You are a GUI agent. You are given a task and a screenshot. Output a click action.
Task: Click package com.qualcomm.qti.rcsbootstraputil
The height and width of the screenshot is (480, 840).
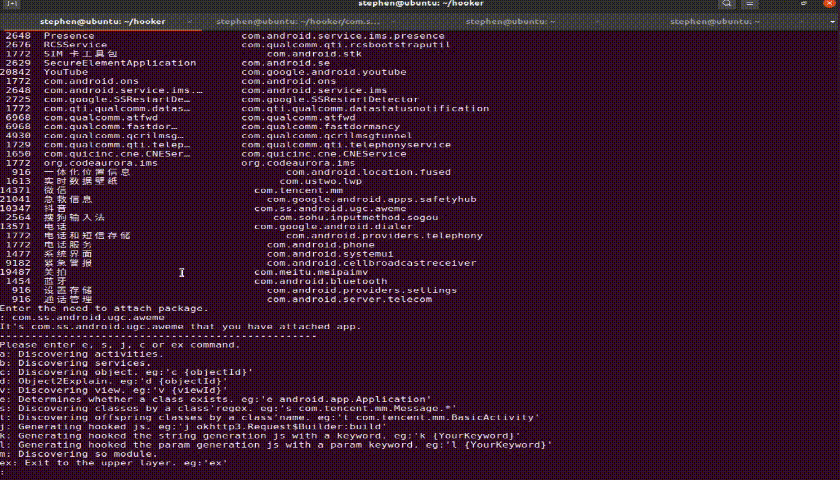point(346,44)
